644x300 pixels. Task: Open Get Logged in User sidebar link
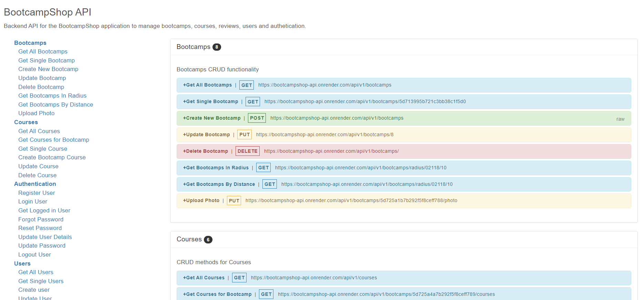(44, 210)
